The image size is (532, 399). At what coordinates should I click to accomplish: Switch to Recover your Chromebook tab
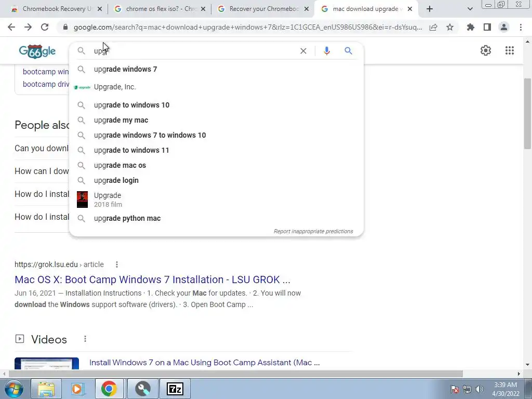click(260, 9)
